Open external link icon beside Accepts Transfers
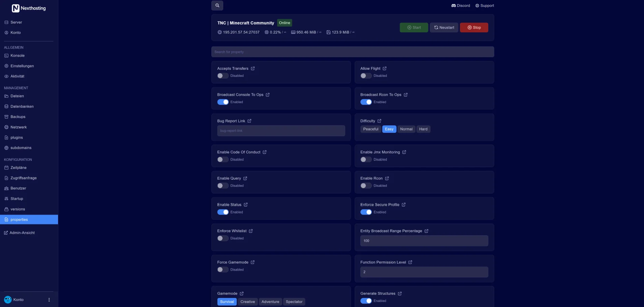 click(253, 68)
